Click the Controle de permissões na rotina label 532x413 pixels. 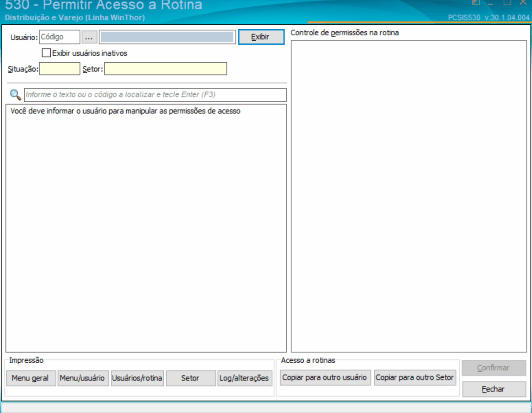[345, 33]
